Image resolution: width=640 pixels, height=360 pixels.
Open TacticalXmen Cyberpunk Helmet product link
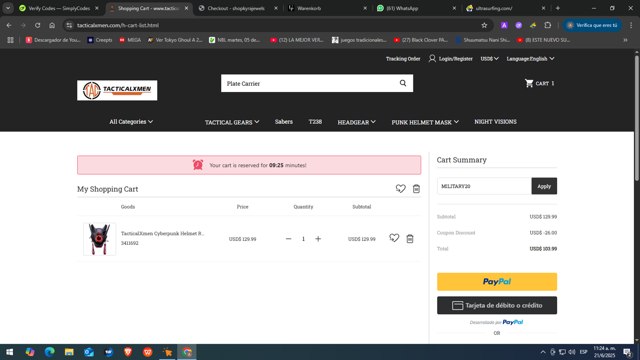tap(162, 233)
